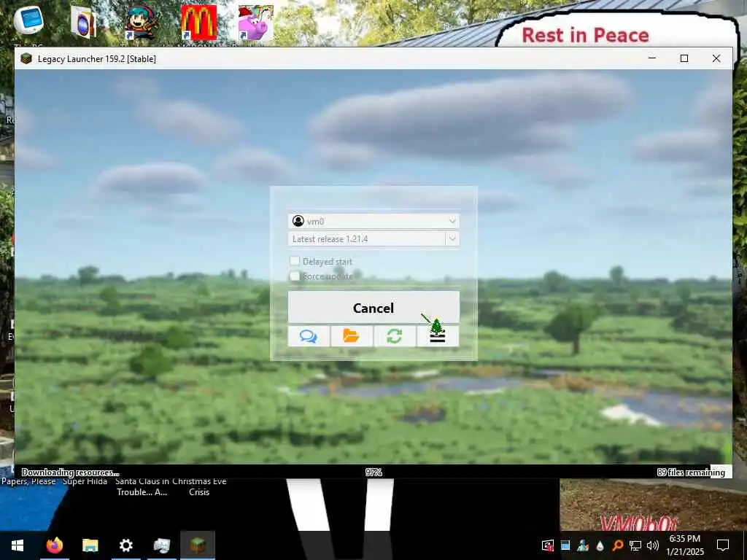Viewport: 747px width, 560px height.
Task: Click the orange magnifier tray icon
Action: point(617,545)
